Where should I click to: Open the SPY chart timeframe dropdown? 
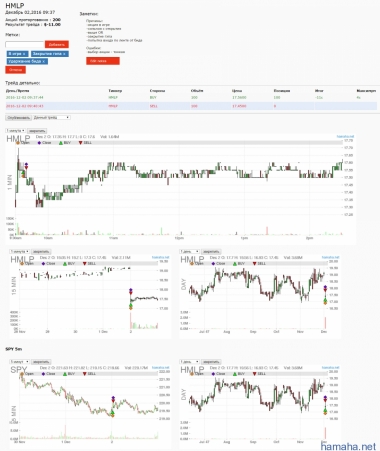(19, 362)
